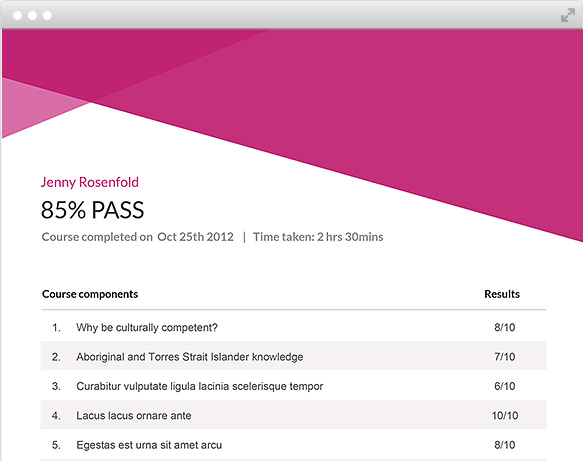The height and width of the screenshot is (461, 583).
Task: Click the second window control dot
Action: click(x=32, y=15)
